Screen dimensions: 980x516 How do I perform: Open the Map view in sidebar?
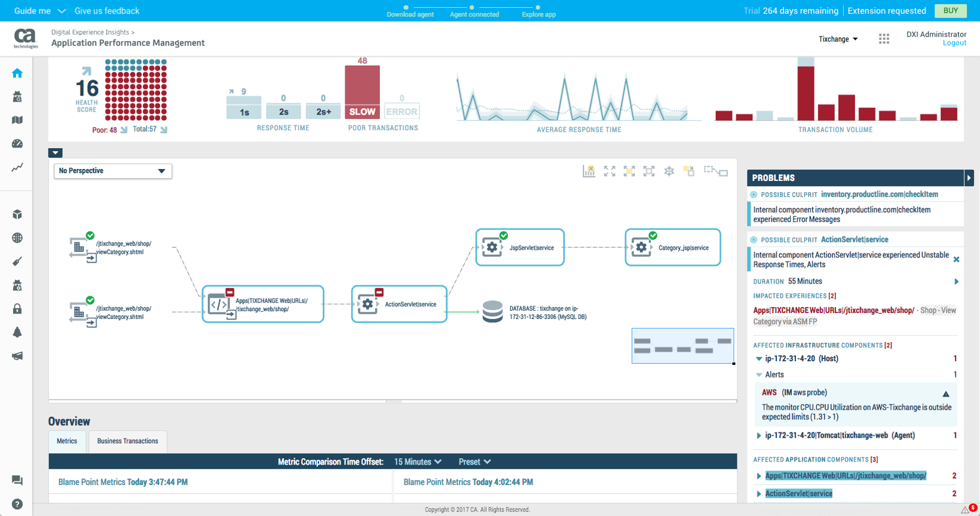pos(17,120)
